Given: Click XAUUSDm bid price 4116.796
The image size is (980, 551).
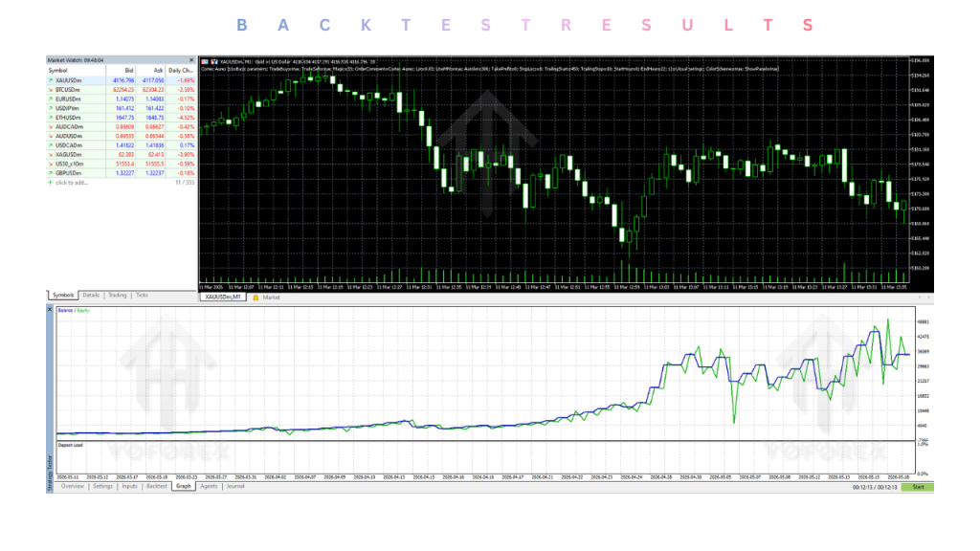Looking at the screenshot, I should pos(123,80).
